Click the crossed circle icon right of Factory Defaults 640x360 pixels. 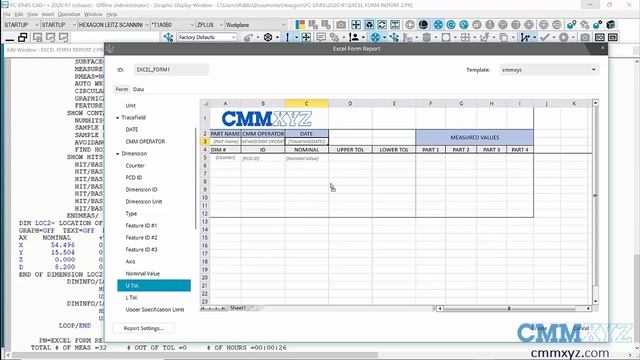pos(268,38)
